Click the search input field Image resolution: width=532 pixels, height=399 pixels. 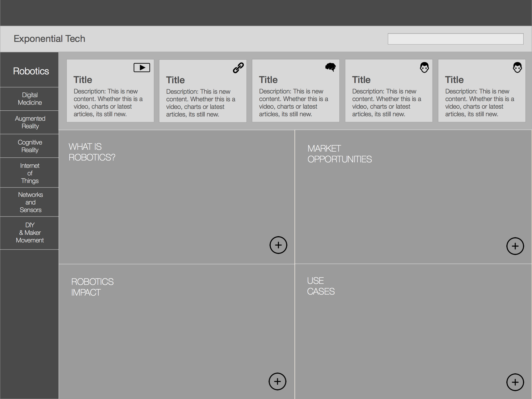point(455,39)
